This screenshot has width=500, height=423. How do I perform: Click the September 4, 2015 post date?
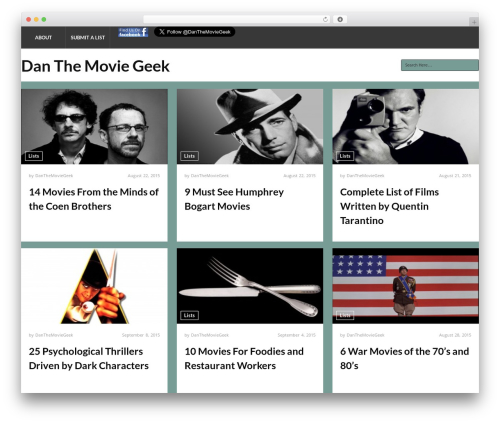click(296, 335)
